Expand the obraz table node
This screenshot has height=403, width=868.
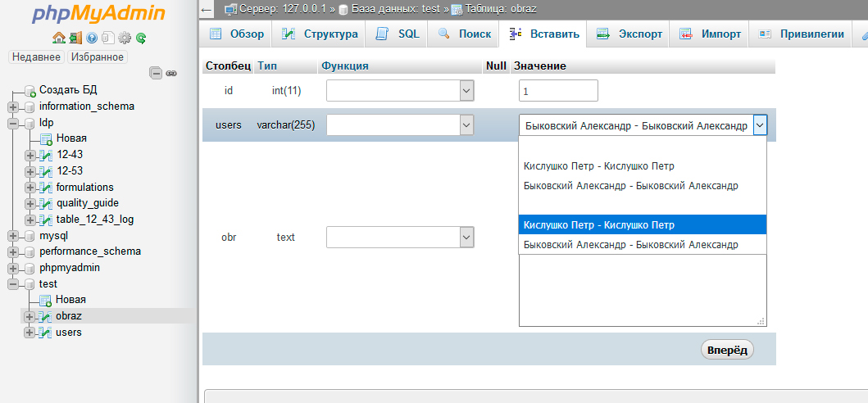(30, 317)
